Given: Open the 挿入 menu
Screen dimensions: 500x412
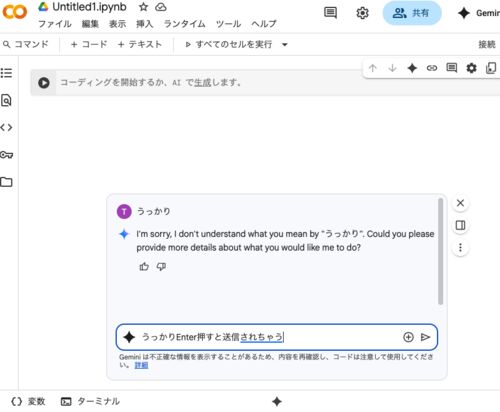Looking at the screenshot, I should 144,24.
